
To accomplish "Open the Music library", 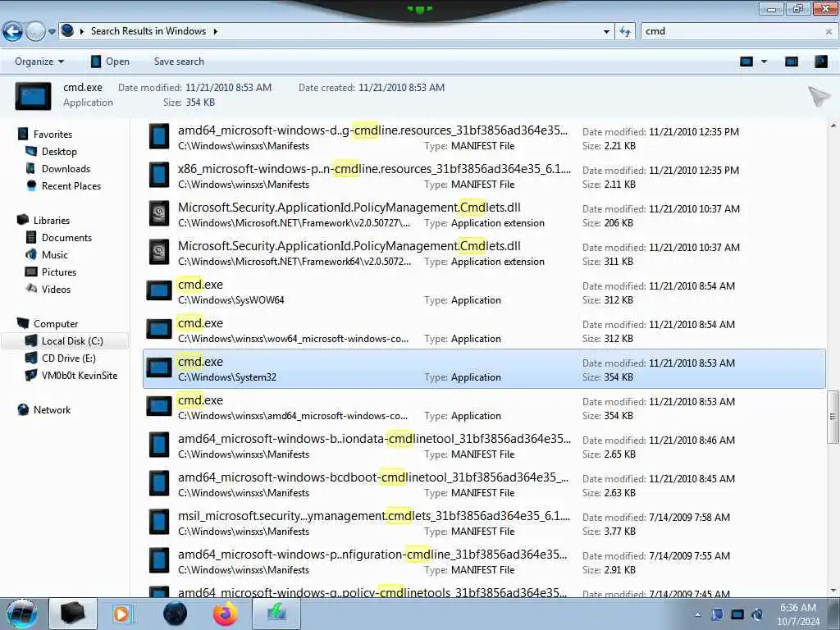I will pyautogui.click(x=55, y=254).
